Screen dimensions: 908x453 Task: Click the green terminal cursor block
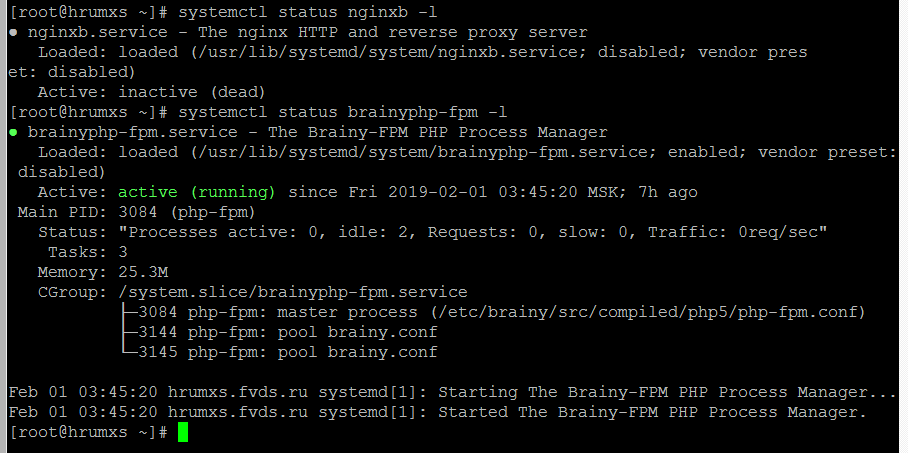pos(182,432)
